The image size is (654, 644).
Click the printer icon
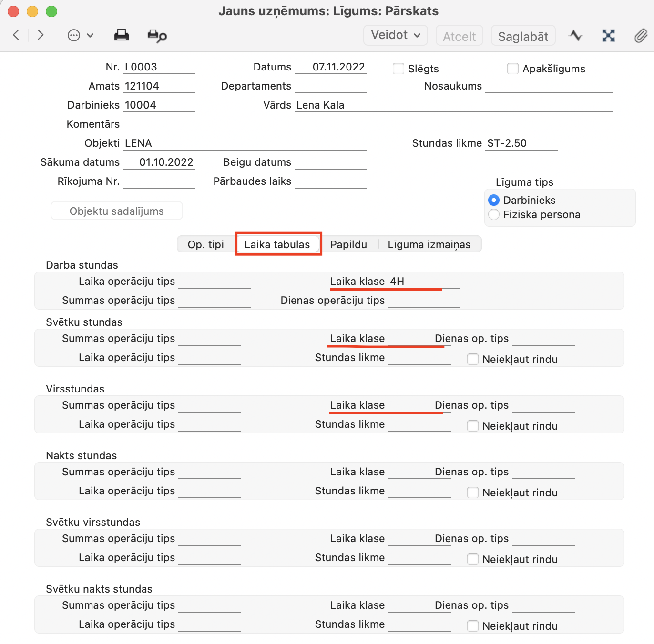click(122, 35)
